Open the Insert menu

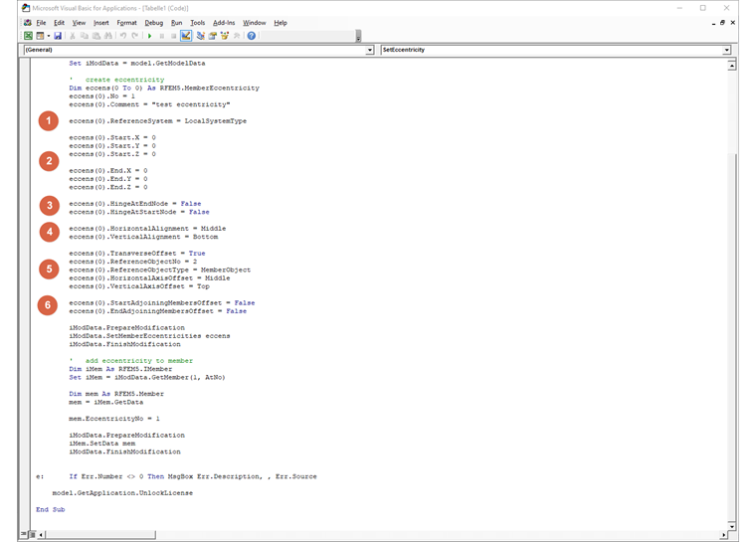coord(100,23)
